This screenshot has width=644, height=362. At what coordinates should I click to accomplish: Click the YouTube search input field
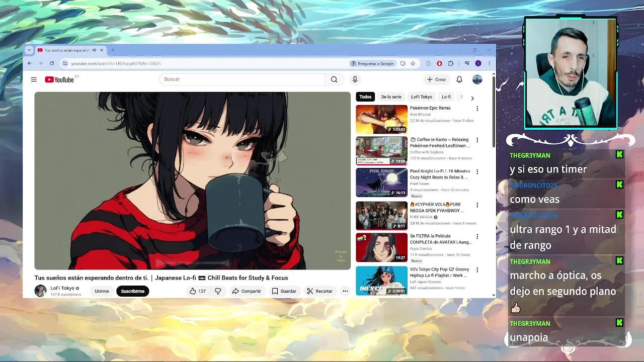click(x=242, y=79)
